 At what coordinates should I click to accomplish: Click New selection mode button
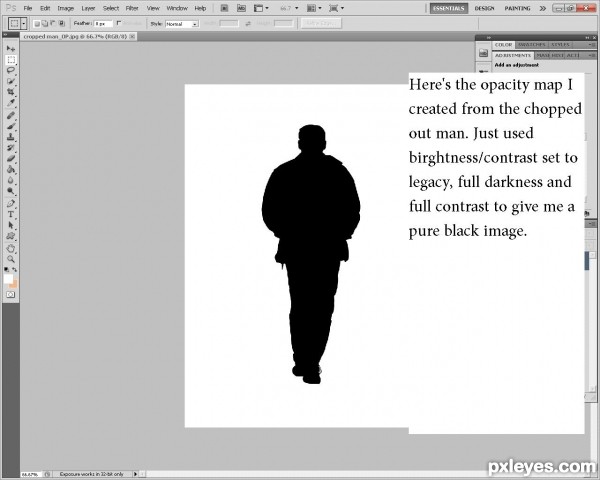[x=37, y=24]
